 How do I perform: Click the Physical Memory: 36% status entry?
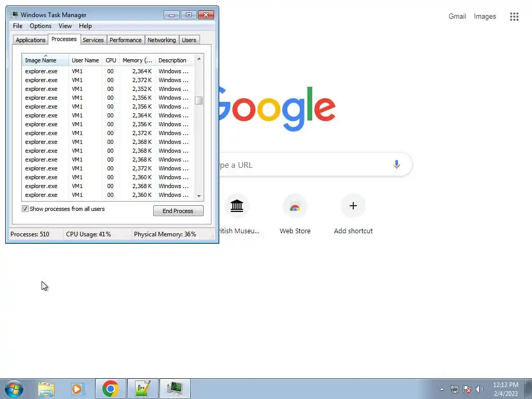(165, 234)
